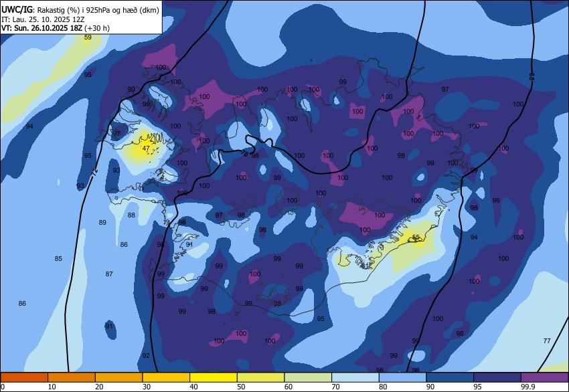Click the '72' height contour label
The image size is (569, 392).
pos(94,173)
